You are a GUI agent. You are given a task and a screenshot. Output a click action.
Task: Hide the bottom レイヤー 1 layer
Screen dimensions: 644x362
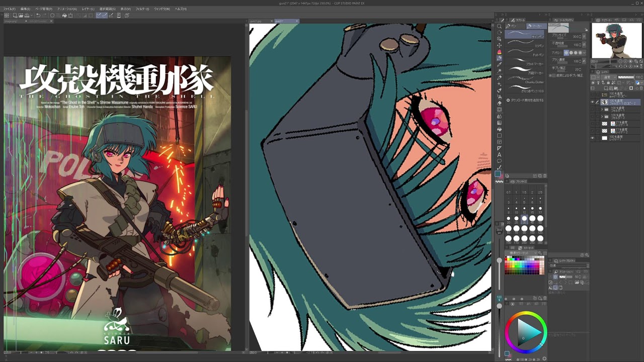(592, 138)
